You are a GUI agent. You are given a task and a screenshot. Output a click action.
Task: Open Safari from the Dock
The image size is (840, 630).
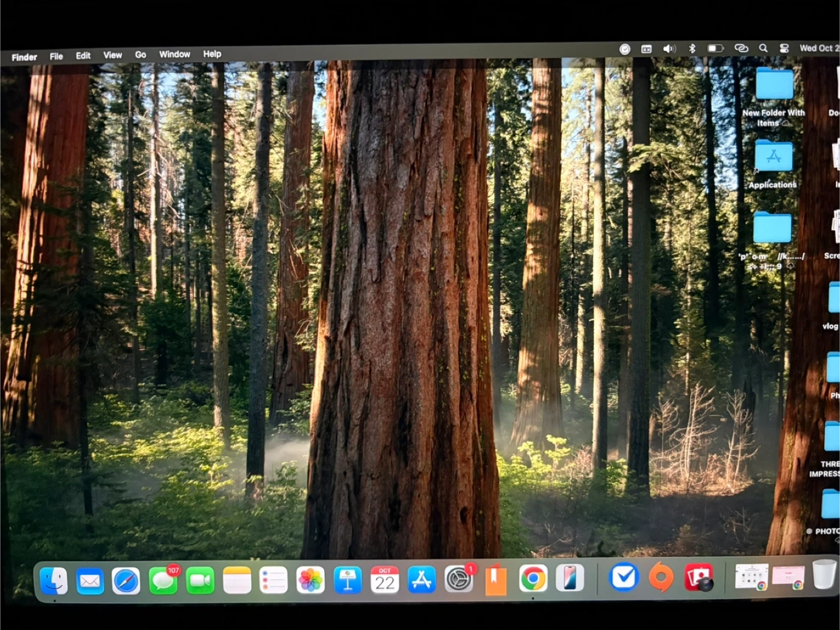coord(126,581)
